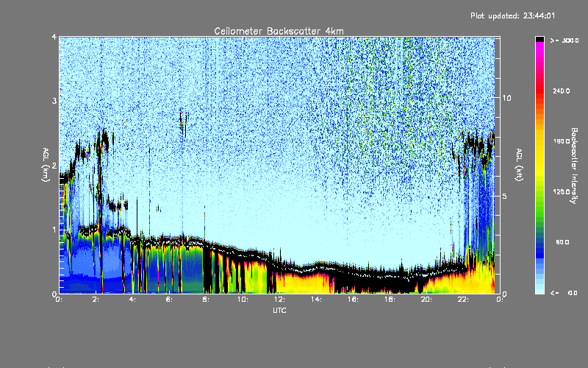Click the "AGL (kft)" axis label
Image resolution: width=588 pixels, height=368 pixels.
[x=519, y=165]
